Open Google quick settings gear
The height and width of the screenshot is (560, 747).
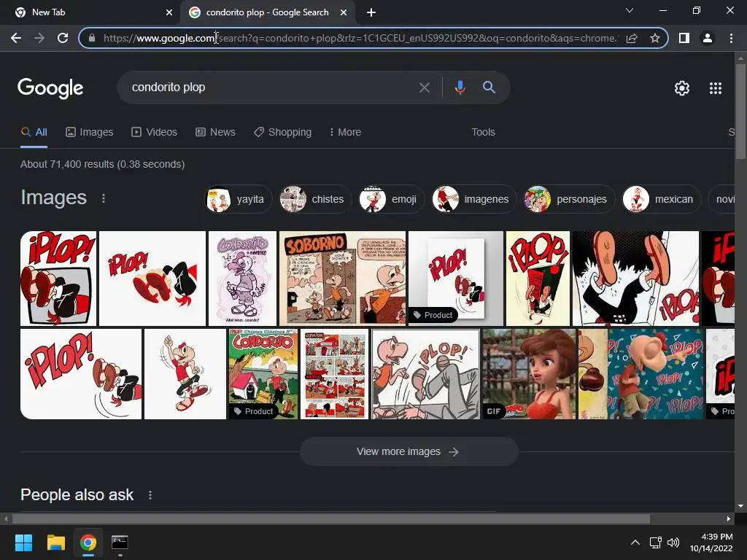(682, 88)
